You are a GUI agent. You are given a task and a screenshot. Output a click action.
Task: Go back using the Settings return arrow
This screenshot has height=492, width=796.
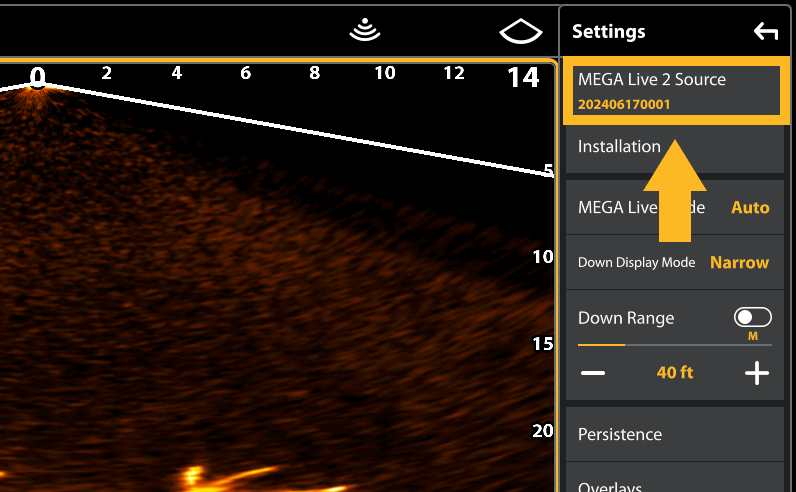tap(766, 31)
